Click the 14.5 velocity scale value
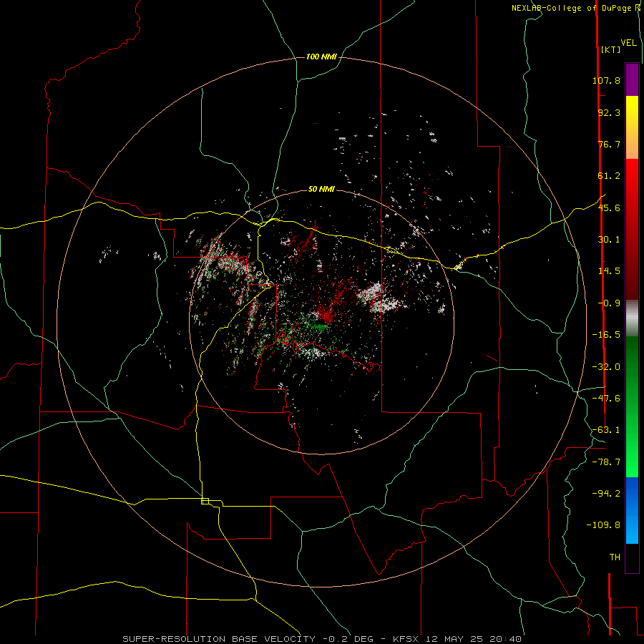644x644 pixels. pyautogui.click(x=609, y=271)
